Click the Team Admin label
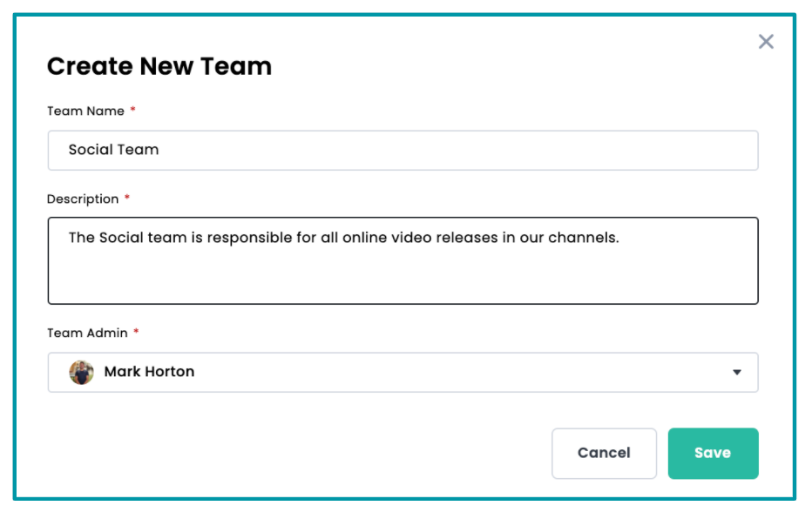 click(87, 333)
